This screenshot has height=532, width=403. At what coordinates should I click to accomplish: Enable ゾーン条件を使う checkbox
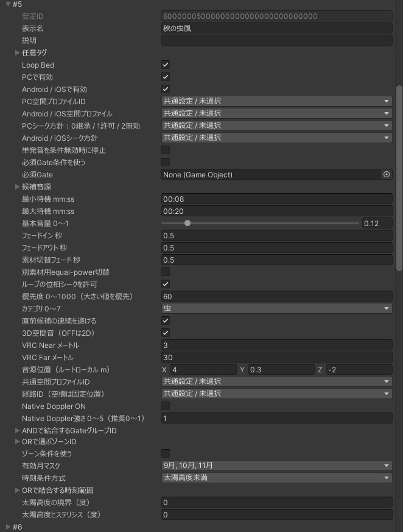166,453
